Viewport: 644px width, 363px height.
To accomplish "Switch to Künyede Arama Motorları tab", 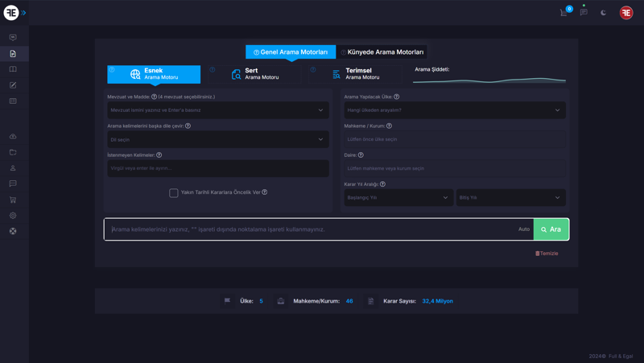I will 382,52.
